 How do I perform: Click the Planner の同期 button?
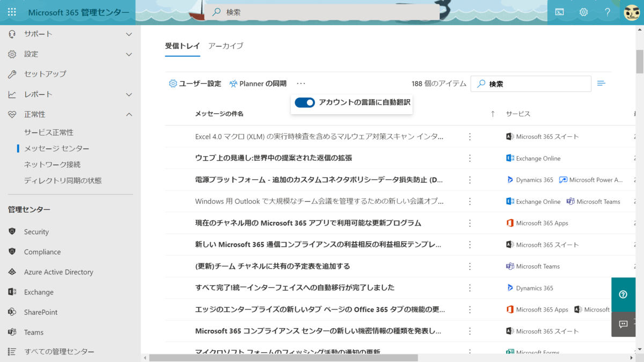pos(258,84)
